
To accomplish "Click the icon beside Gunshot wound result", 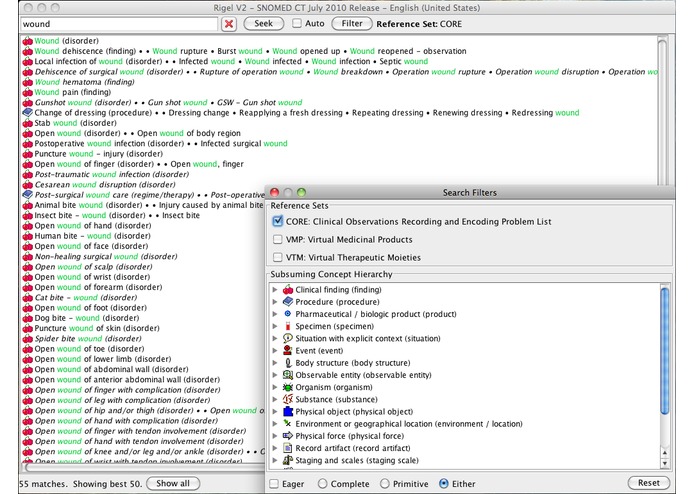I will [27, 102].
